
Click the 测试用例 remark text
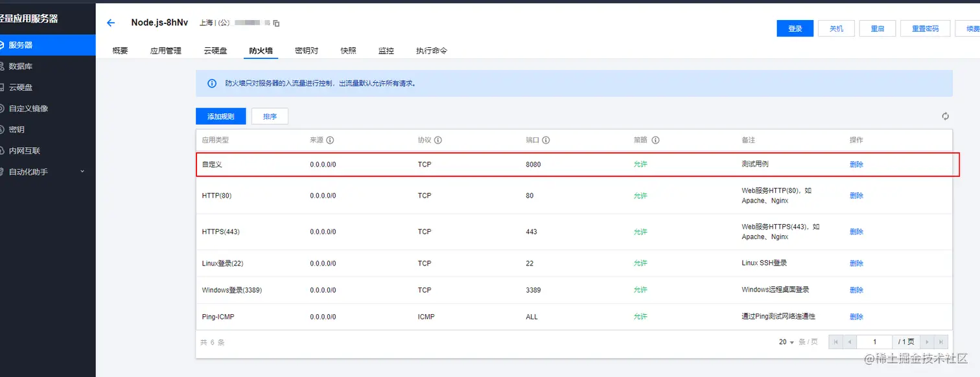(755, 165)
